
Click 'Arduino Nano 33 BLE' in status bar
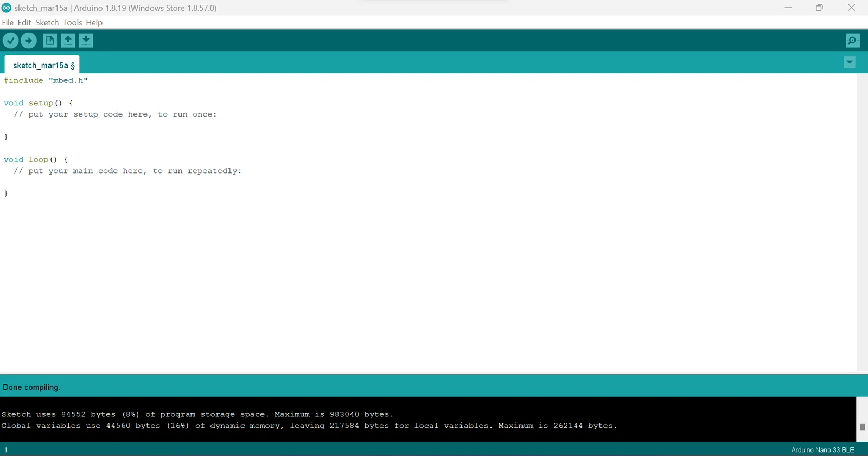pos(822,450)
